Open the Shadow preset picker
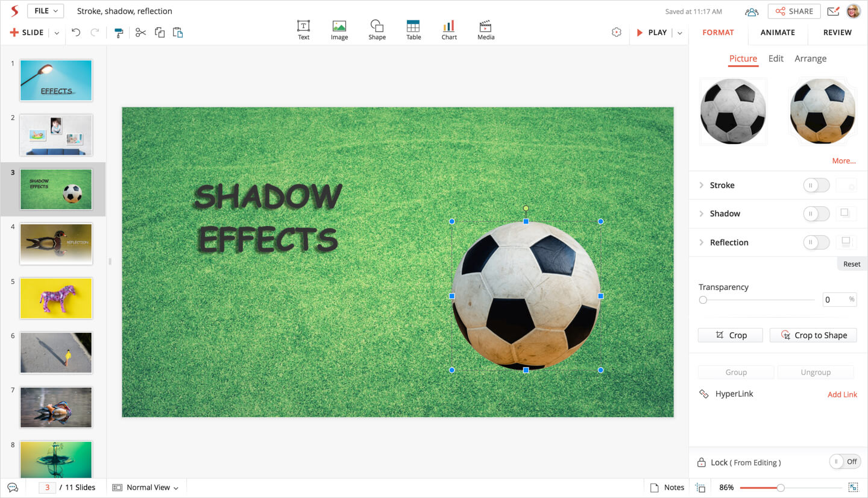This screenshot has height=498, width=868. click(x=846, y=213)
